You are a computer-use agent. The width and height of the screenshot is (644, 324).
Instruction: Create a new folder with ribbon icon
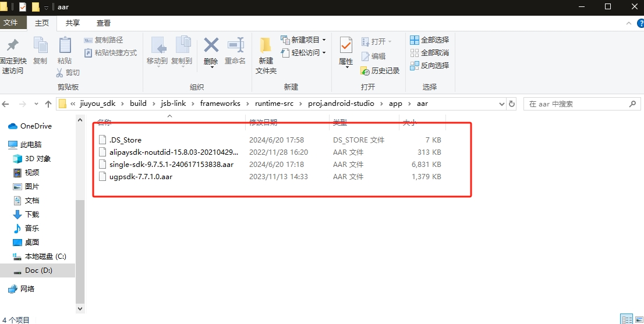click(266, 47)
